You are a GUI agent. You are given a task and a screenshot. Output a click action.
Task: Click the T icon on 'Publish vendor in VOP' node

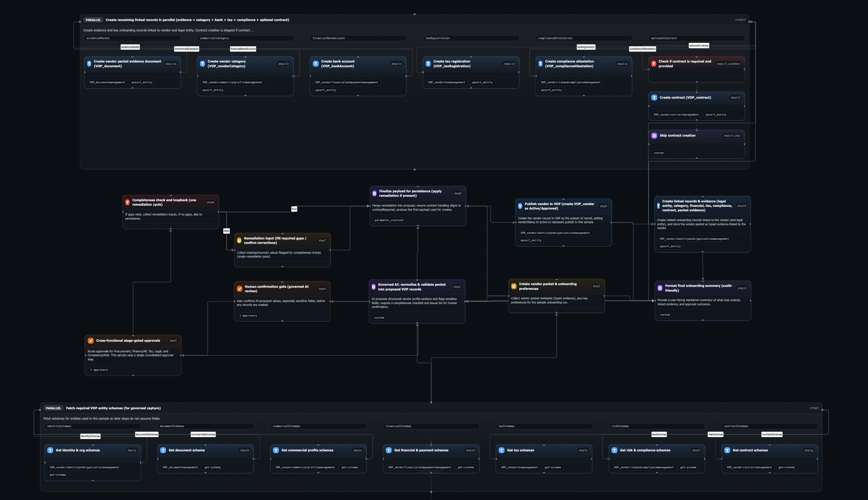tap(521, 206)
